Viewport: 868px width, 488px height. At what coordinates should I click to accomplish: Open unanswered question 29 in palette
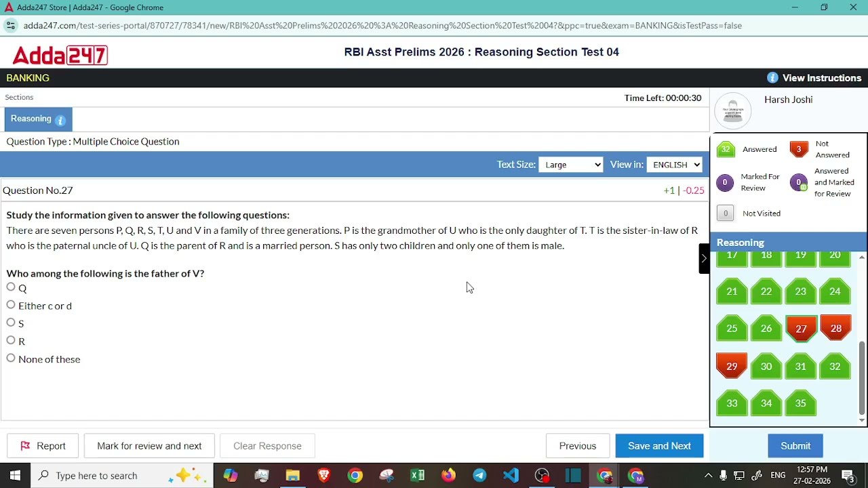tap(732, 366)
